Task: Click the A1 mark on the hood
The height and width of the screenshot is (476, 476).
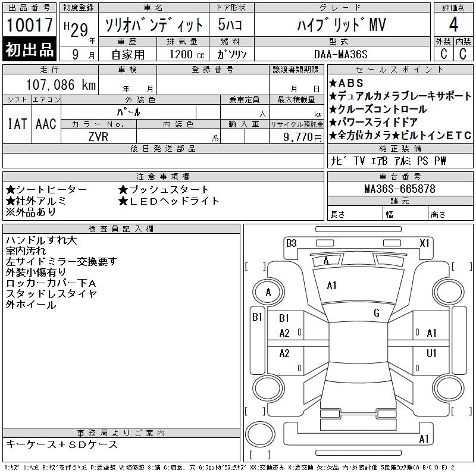Action: coord(331,286)
